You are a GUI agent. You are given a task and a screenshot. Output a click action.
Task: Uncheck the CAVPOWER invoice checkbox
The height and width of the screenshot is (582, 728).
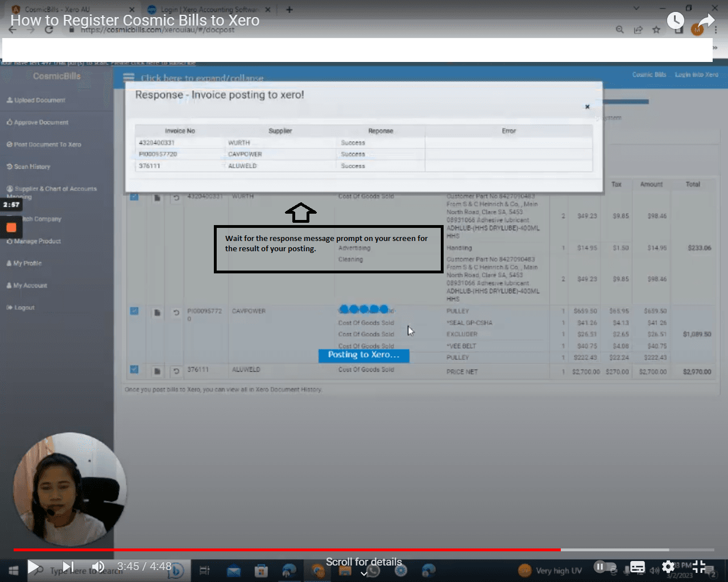coord(134,311)
